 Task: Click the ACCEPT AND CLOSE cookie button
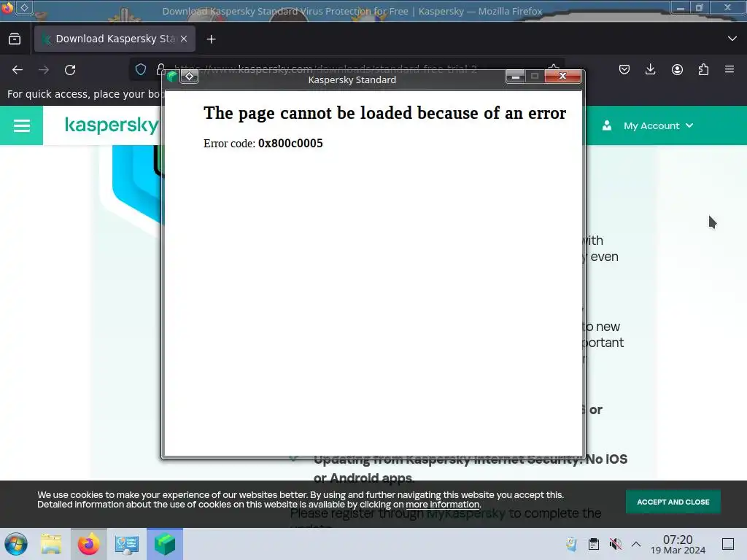click(x=673, y=502)
